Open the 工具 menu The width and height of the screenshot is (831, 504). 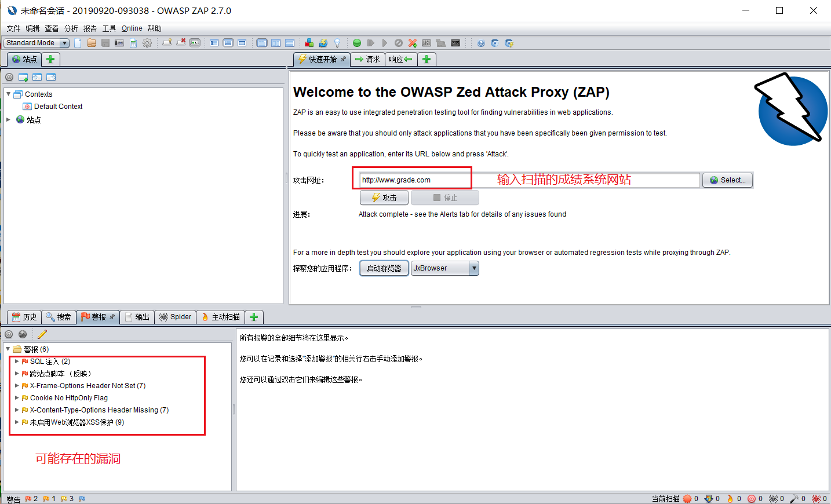109,28
